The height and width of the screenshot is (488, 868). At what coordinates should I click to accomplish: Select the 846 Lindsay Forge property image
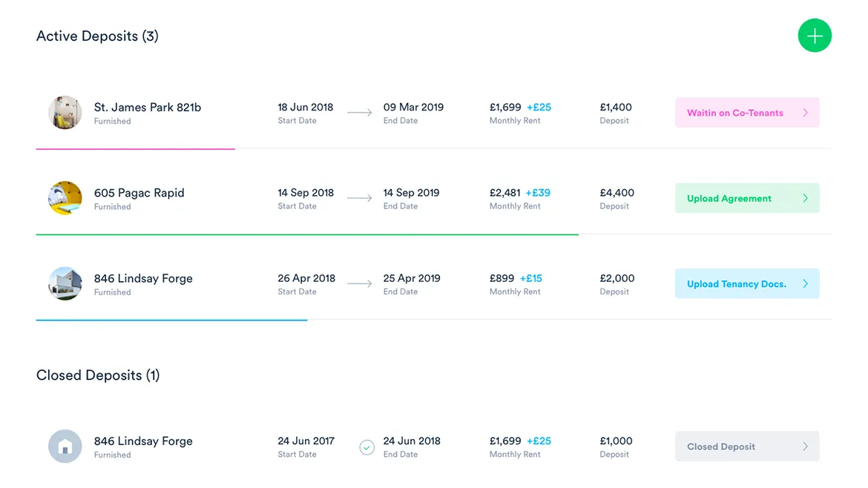[x=65, y=283]
